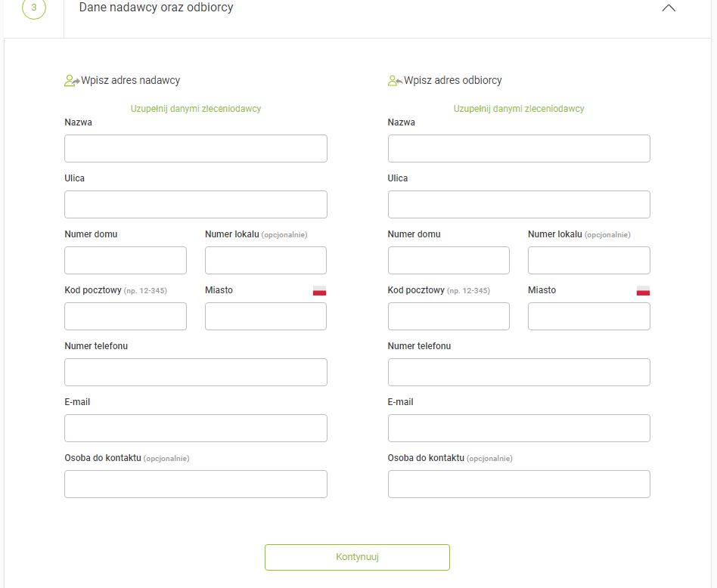Viewport: 717px width, 588px height.
Task: Fill recipient with Uzupełnij danymi zleceniodawcy link
Action: (x=519, y=109)
